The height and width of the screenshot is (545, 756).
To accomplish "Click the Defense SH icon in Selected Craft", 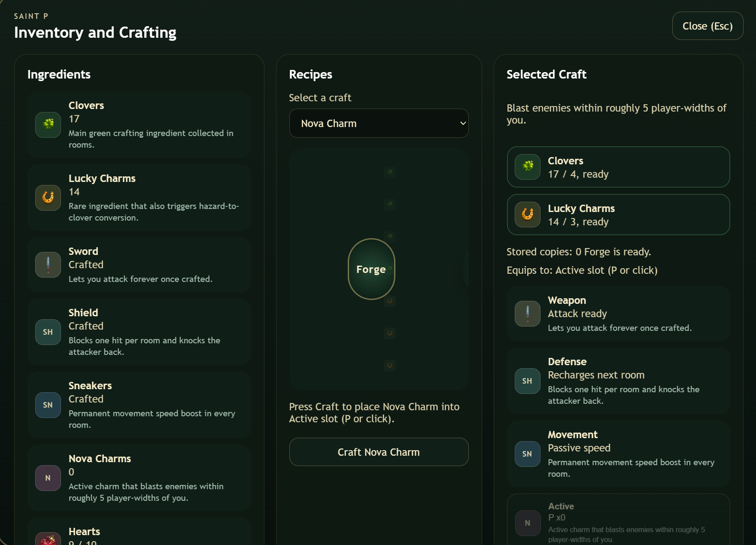I will [x=528, y=381].
